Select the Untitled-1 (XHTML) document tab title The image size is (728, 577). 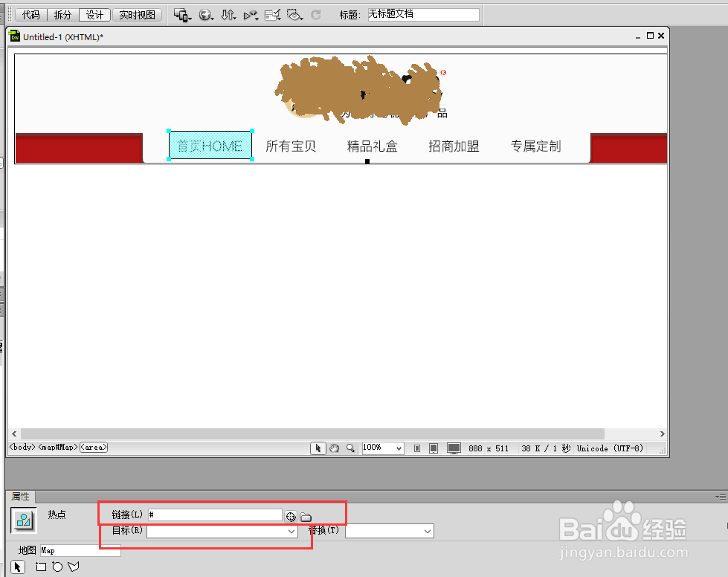pyautogui.click(x=63, y=37)
